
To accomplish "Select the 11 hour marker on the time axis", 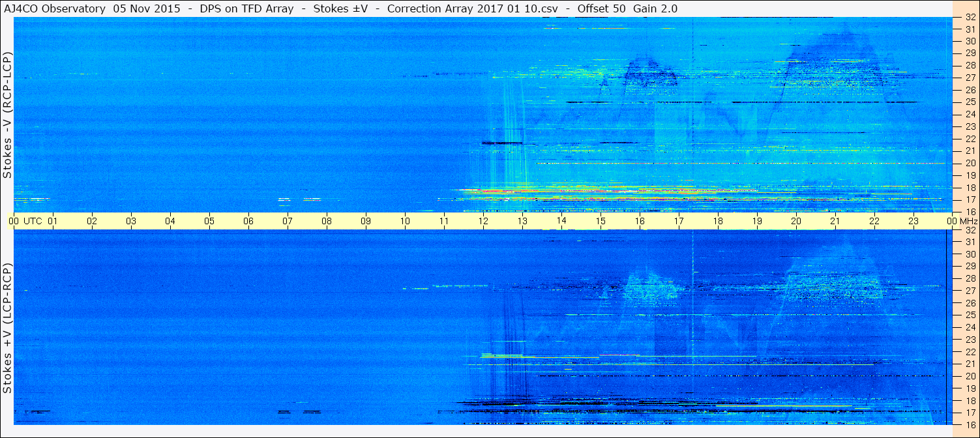I will [444, 221].
